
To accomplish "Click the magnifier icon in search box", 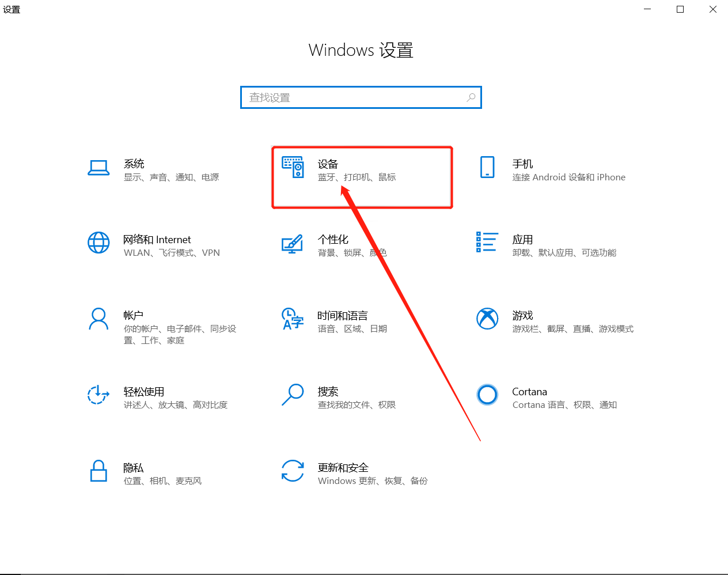I will pyautogui.click(x=471, y=97).
